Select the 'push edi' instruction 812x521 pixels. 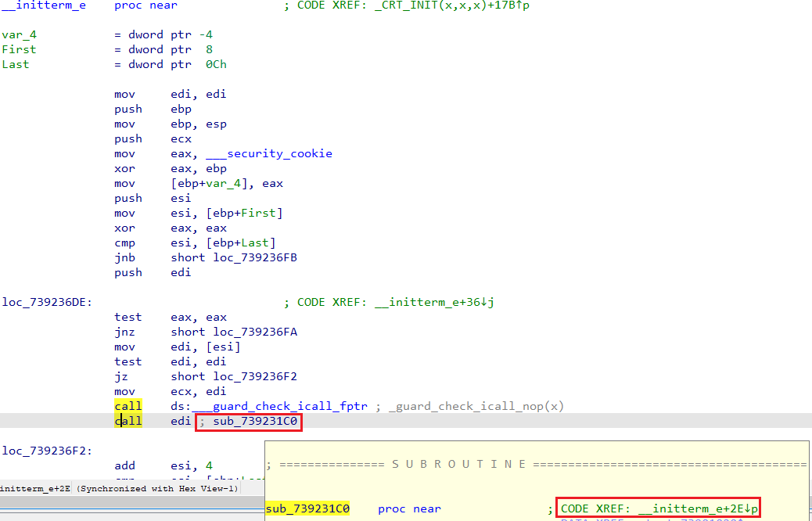pyautogui.click(x=153, y=273)
